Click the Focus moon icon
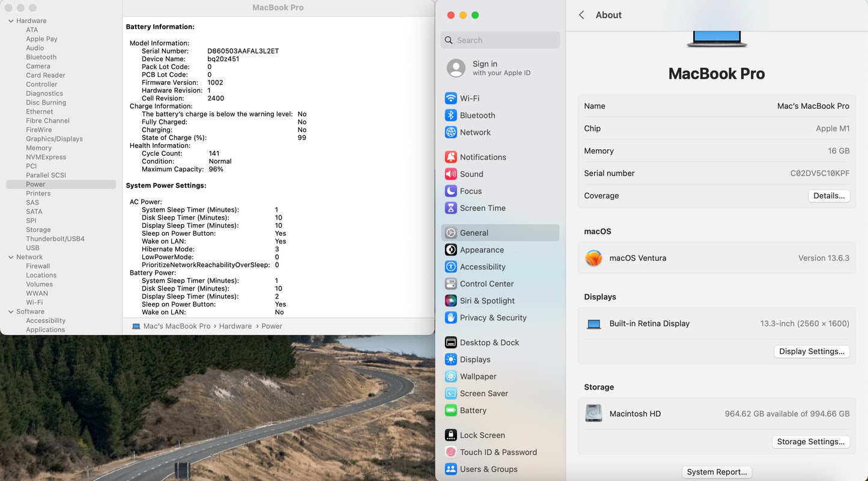868x481 pixels. click(451, 191)
